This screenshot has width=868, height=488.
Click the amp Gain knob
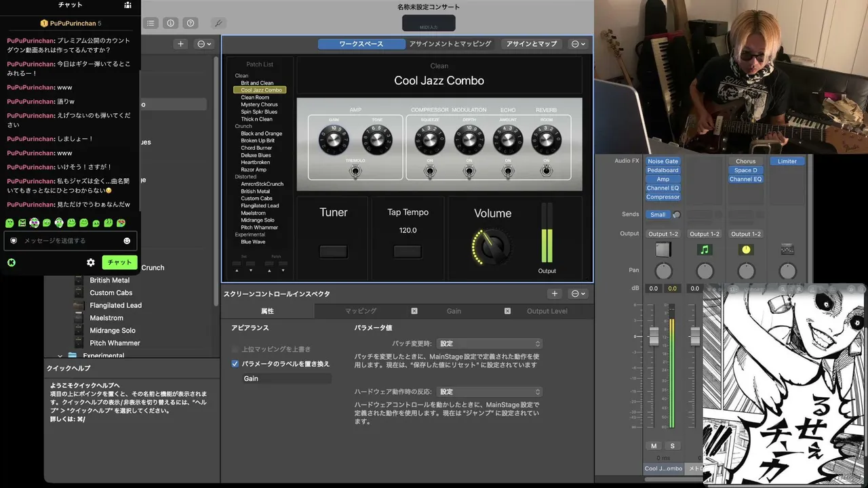pyautogui.click(x=334, y=140)
